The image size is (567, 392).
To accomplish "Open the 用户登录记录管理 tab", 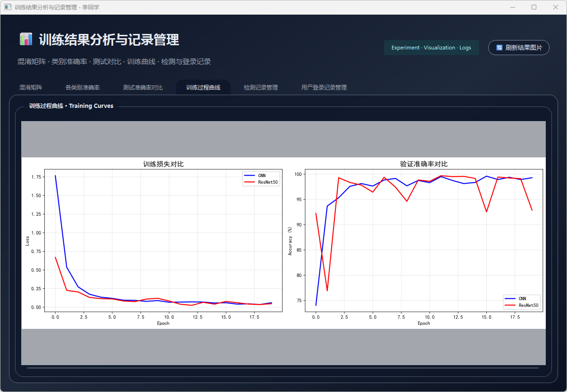I will [x=324, y=88].
